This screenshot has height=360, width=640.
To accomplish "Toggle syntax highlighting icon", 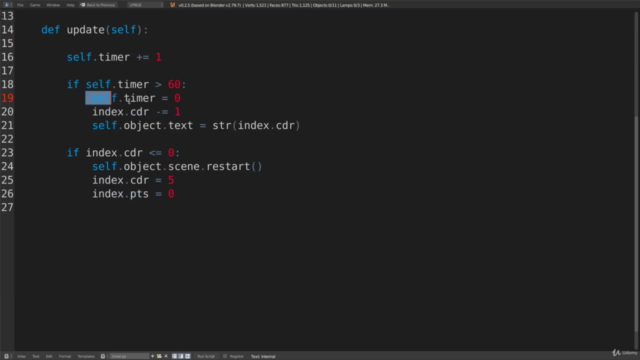I will pyautogui.click(x=187, y=356).
